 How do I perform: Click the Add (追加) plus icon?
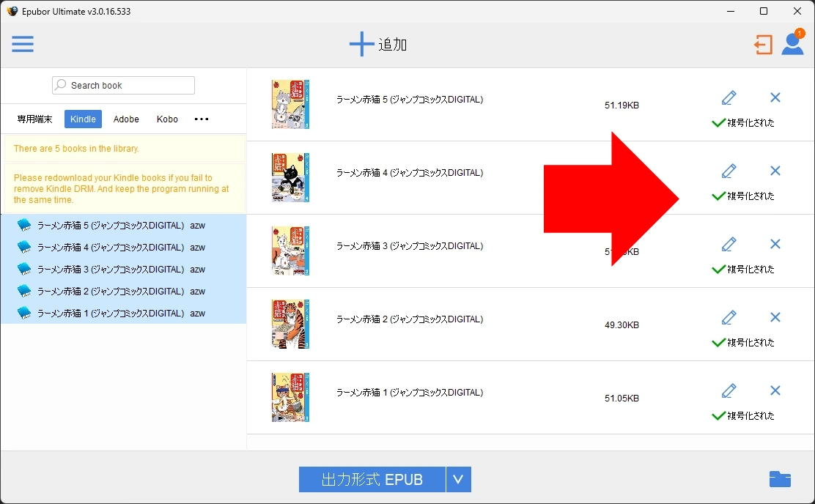[x=361, y=43]
